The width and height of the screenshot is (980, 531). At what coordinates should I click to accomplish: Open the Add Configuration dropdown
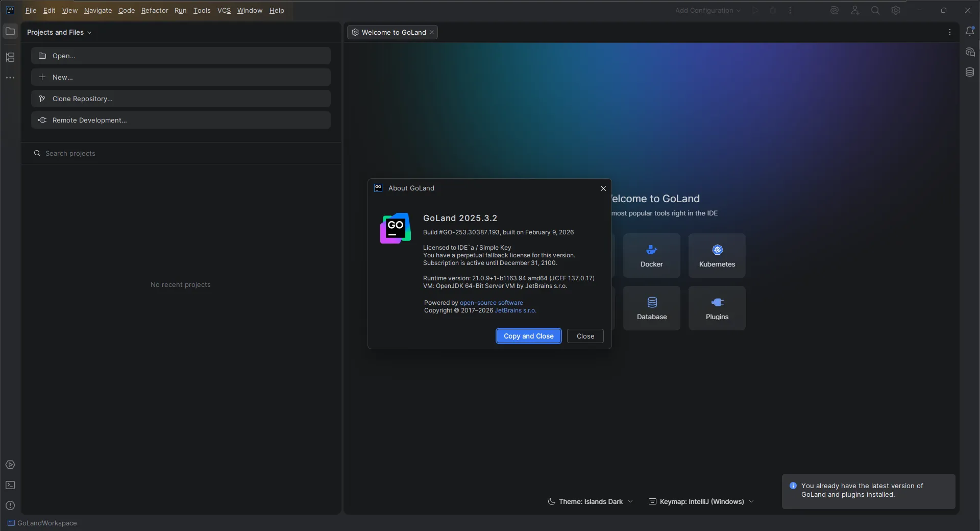pos(707,10)
